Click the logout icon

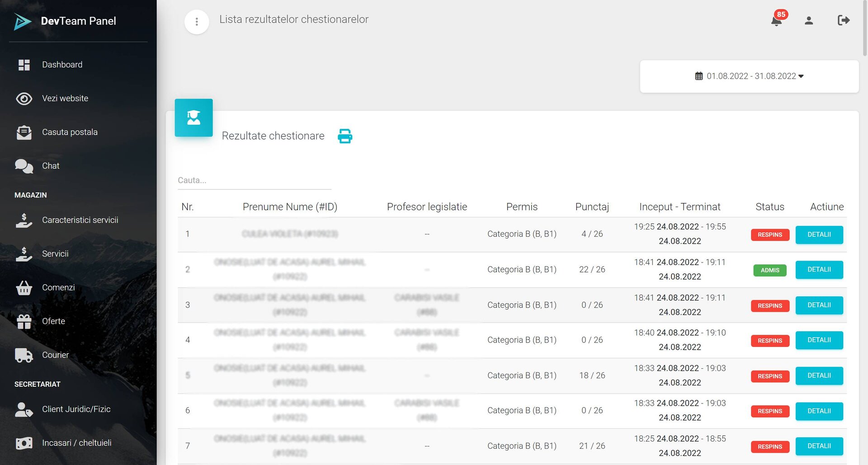click(843, 20)
